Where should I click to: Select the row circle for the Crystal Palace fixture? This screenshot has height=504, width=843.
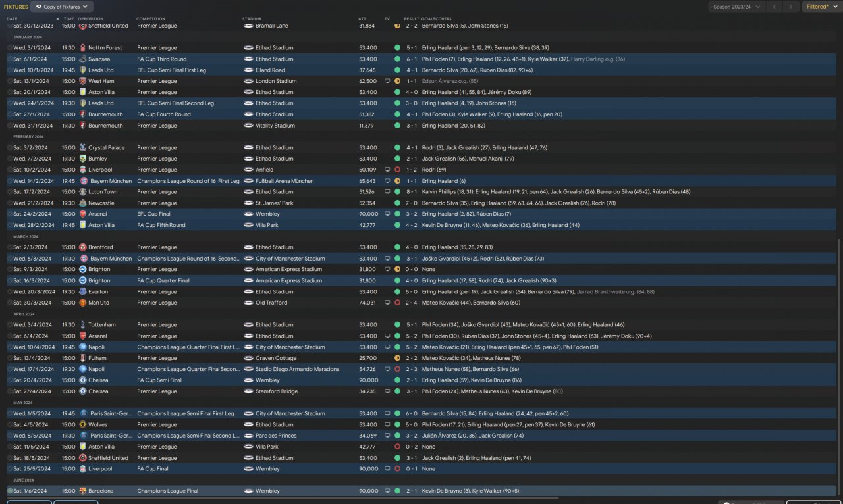click(x=10, y=147)
